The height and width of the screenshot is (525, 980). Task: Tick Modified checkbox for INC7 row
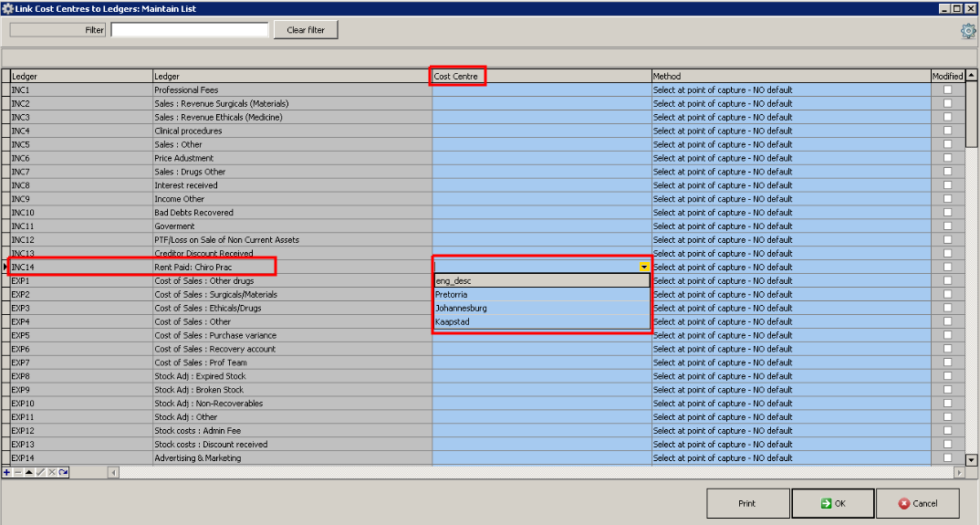[x=947, y=172]
